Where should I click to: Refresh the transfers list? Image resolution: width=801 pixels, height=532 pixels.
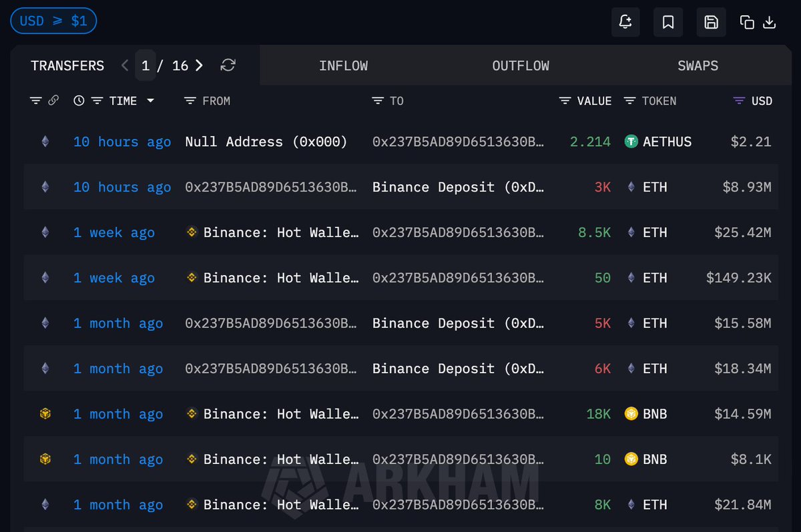tap(228, 65)
